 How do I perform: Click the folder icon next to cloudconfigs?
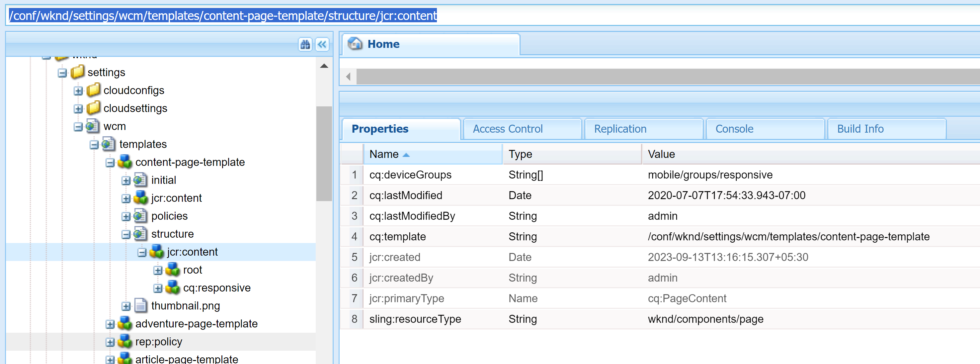click(x=93, y=90)
